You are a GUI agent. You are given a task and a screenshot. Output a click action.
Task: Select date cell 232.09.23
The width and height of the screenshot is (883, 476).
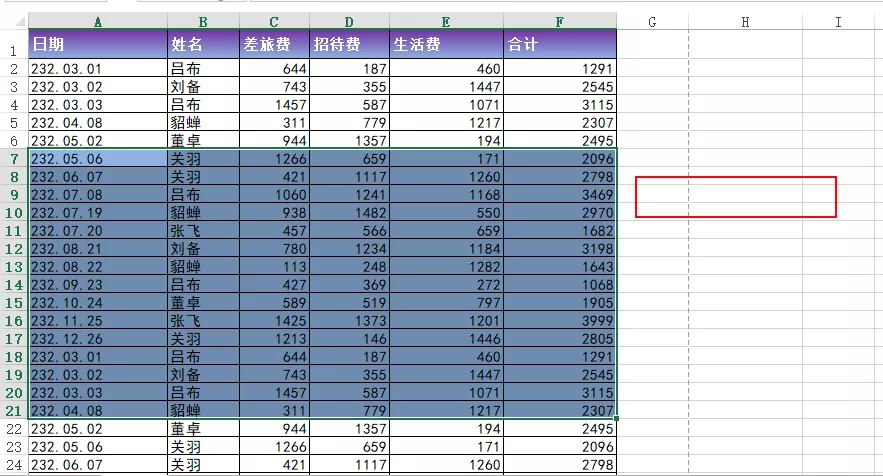[98, 285]
